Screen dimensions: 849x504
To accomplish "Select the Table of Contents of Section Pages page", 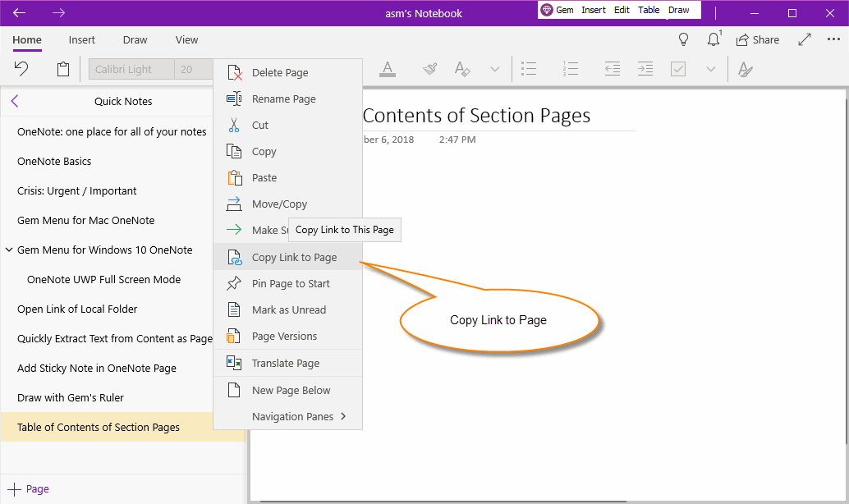I will [x=107, y=427].
